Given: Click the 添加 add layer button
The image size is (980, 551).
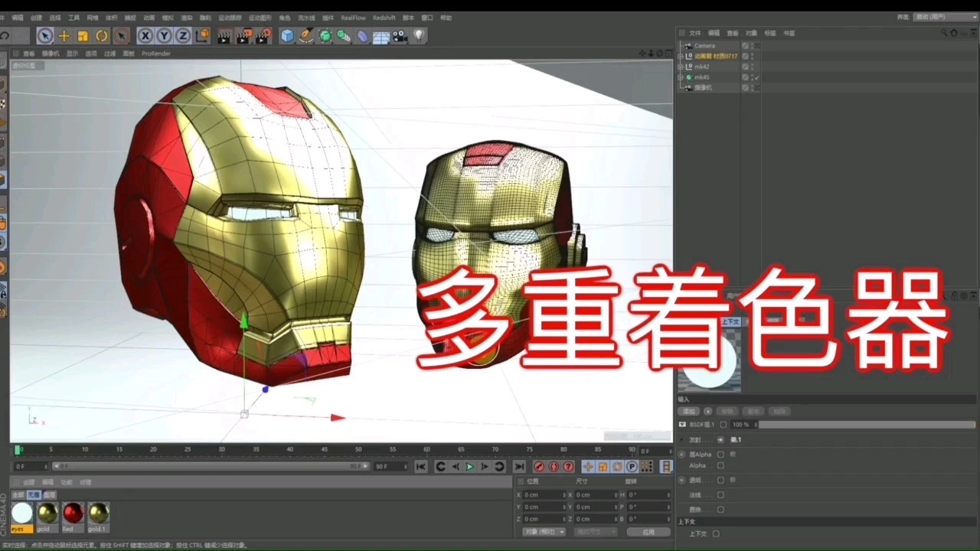Looking at the screenshot, I should click(688, 412).
